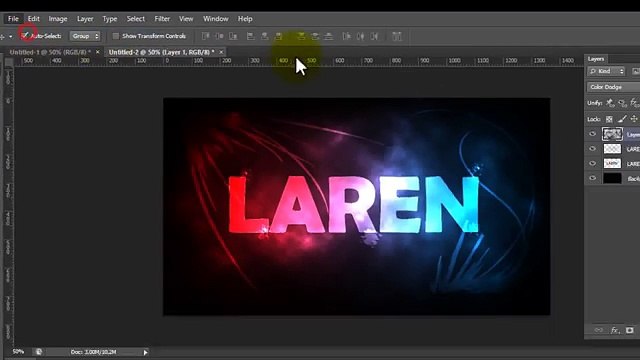Click Unify layer visibility icon
This screenshot has width=640, height=360.
coord(622,103)
